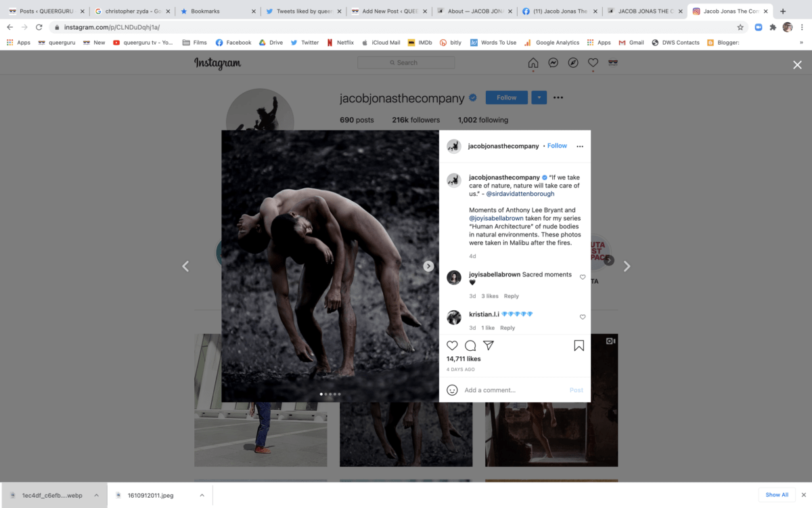Open Google Analytics bookmark
The height and width of the screenshot is (508, 812).
click(x=551, y=43)
